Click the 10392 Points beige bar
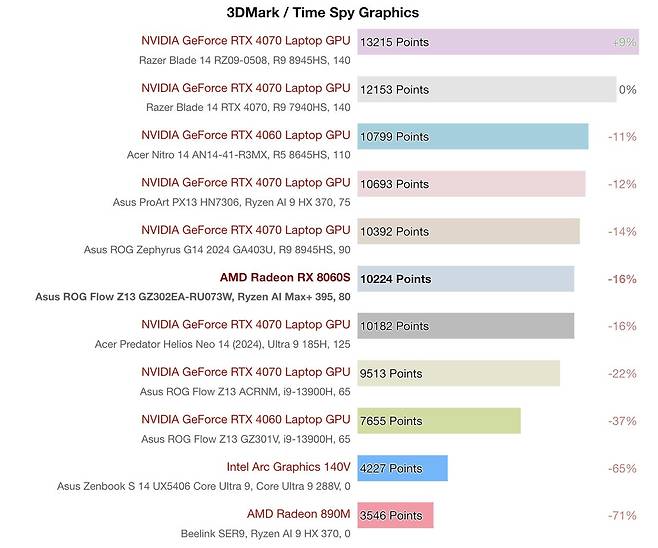 [468, 231]
